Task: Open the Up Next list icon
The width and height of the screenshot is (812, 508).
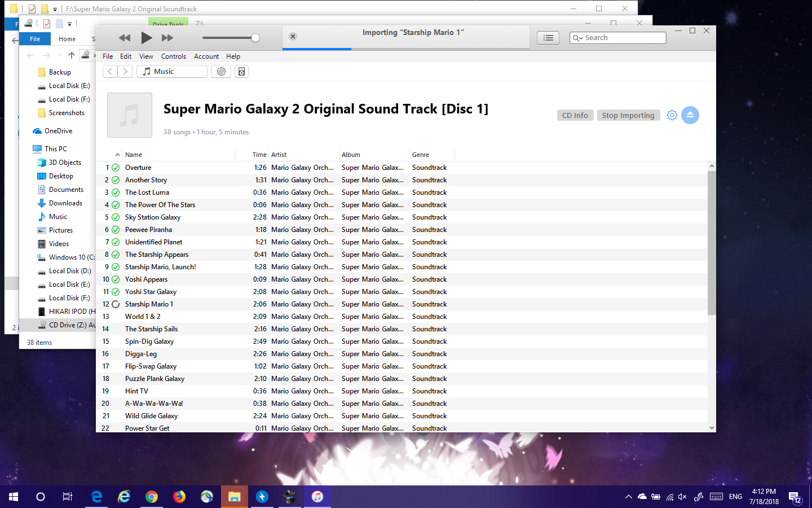Action: [x=548, y=38]
